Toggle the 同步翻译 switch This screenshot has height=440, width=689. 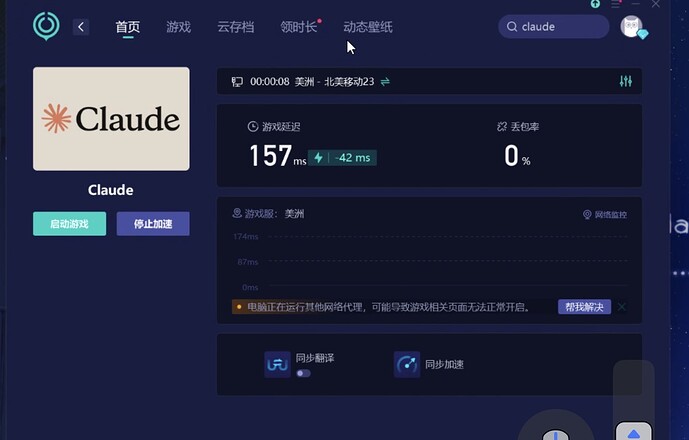[303, 373]
